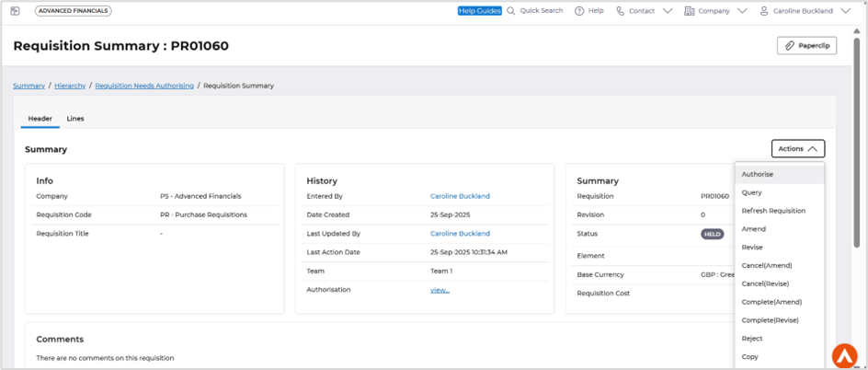Expand the Company dropdown chevron
Screen dimensions: 868x370
coord(742,11)
